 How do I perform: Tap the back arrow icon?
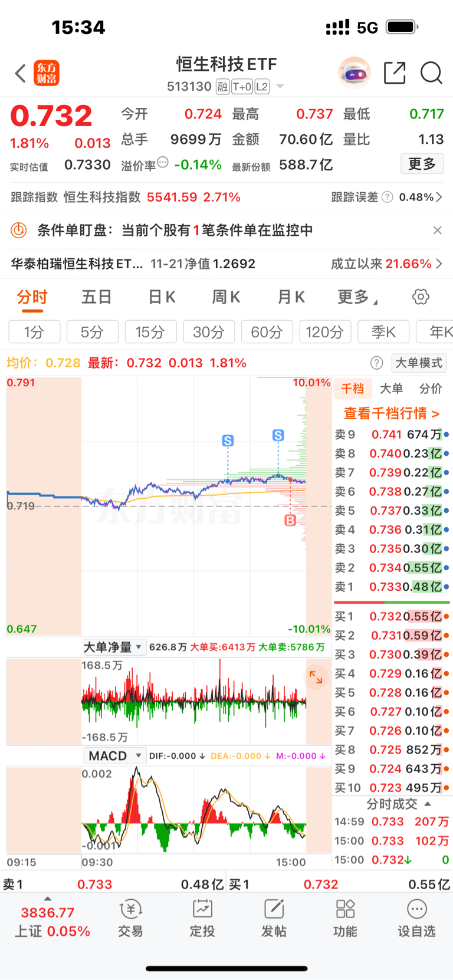point(21,74)
